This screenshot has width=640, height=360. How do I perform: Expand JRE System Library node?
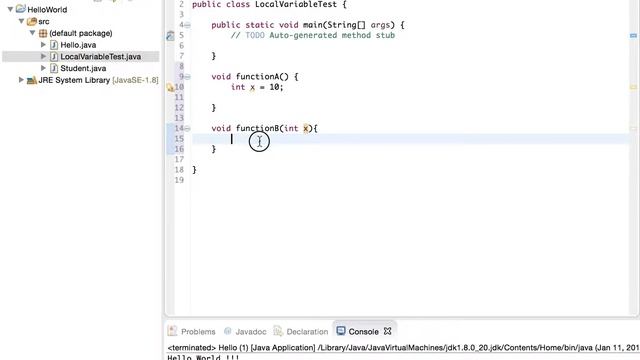(21, 80)
